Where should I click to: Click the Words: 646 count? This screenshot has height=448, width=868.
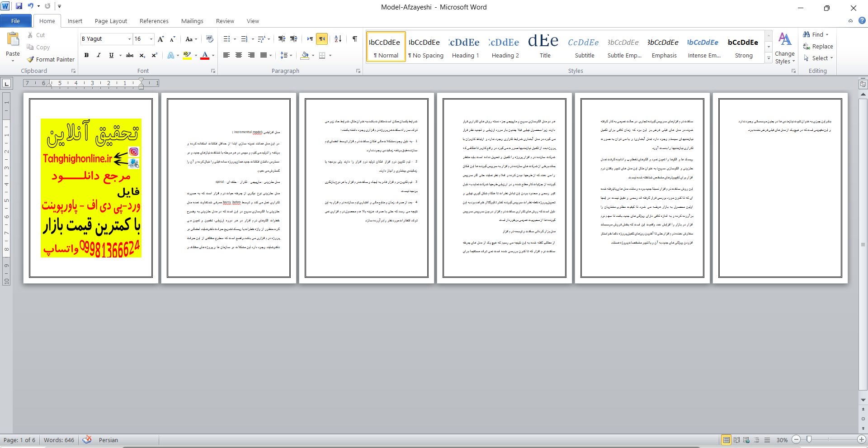click(59, 440)
